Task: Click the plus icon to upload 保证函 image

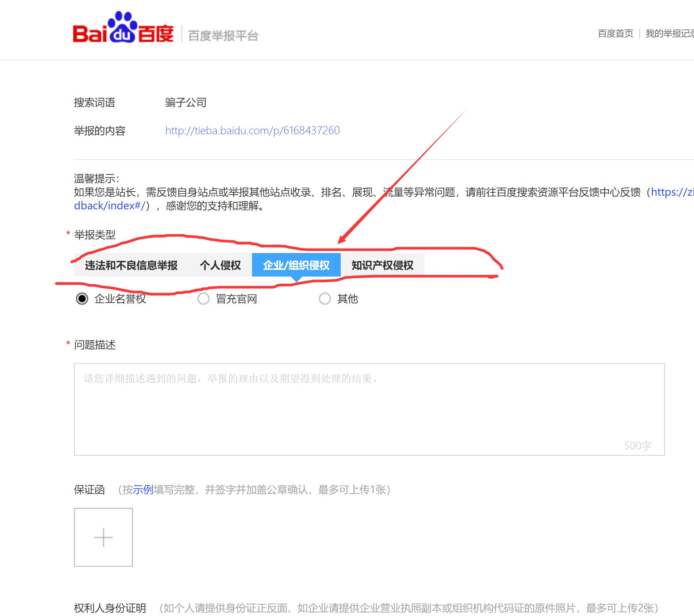Action: click(x=103, y=537)
